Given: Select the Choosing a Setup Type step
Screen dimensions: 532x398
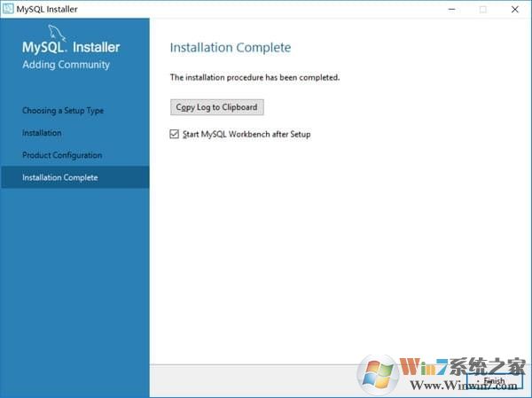Looking at the screenshot, I should pyautogui.click(x=63, y=111).
